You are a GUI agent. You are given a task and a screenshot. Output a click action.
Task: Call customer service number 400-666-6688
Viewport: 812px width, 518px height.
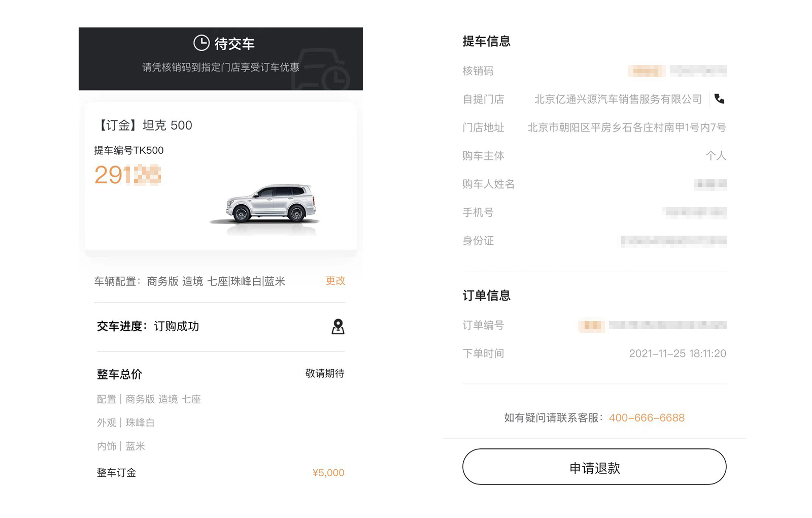tap(646, 417)
